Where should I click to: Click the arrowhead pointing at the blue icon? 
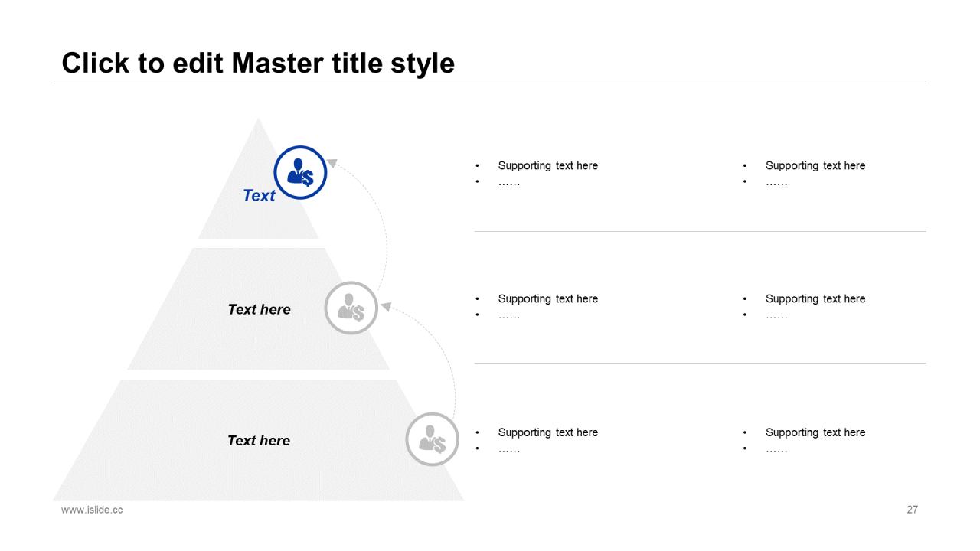[x=332, y=162]
